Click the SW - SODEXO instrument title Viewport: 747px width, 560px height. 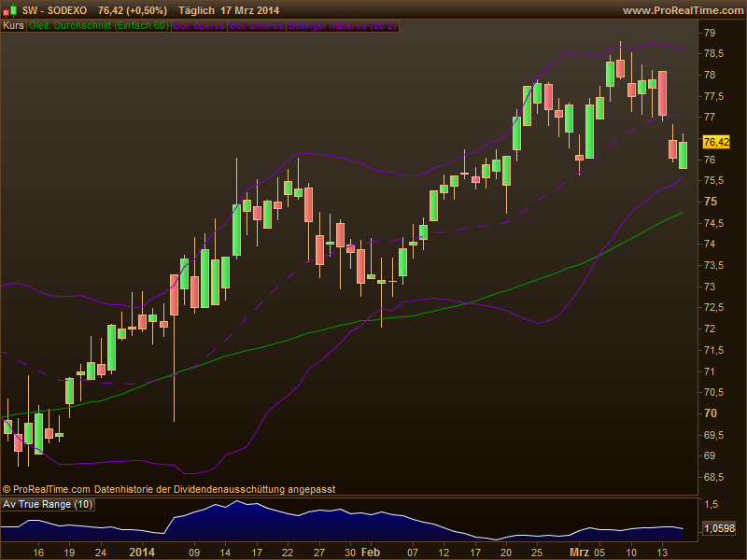(56, 10)
